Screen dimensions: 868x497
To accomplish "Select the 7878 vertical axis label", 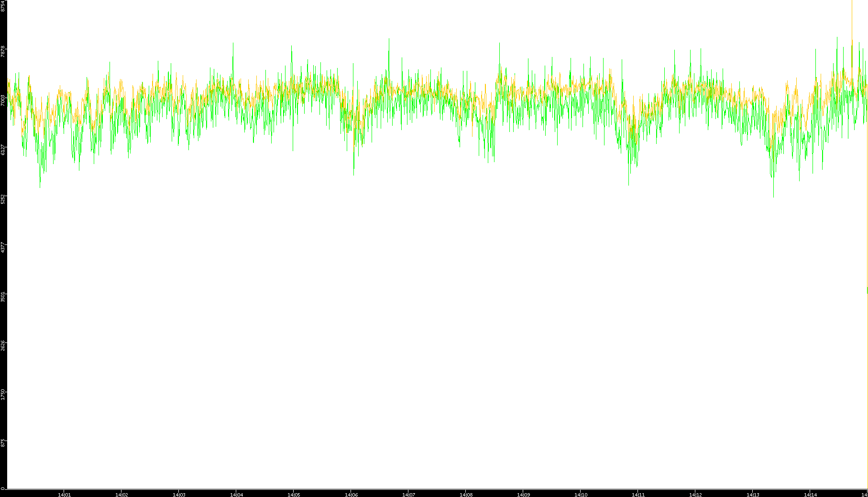I will click(x=3, y=51).
